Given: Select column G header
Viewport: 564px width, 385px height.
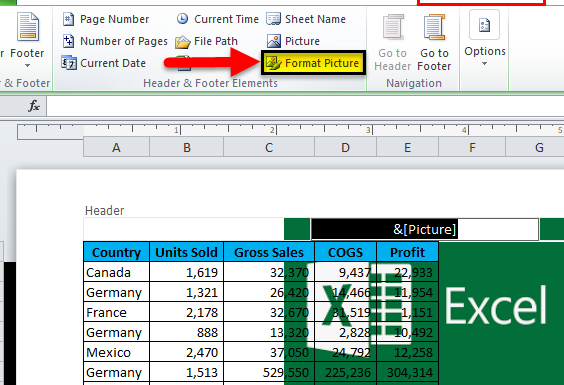Looking at the screenshot, I should point(535,147).
